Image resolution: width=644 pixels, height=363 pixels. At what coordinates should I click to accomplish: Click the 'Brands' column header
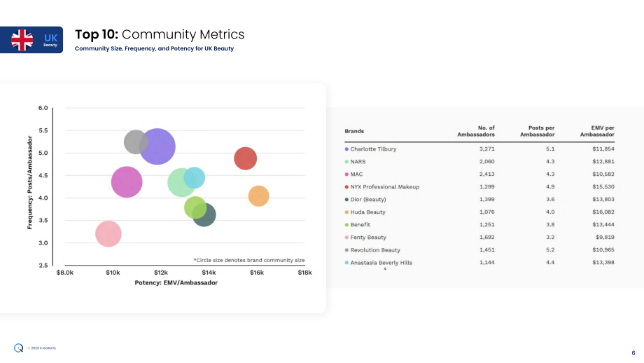coord(354,131)
